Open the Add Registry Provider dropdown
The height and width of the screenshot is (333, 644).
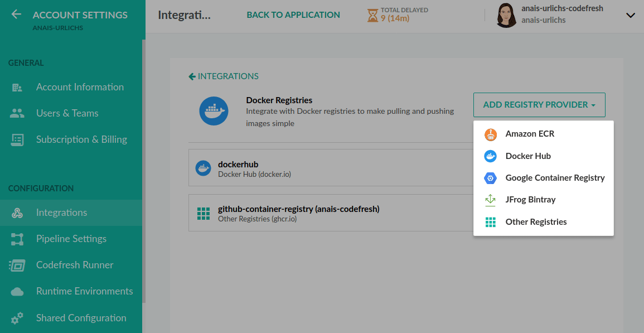click(x=539, y=105)
